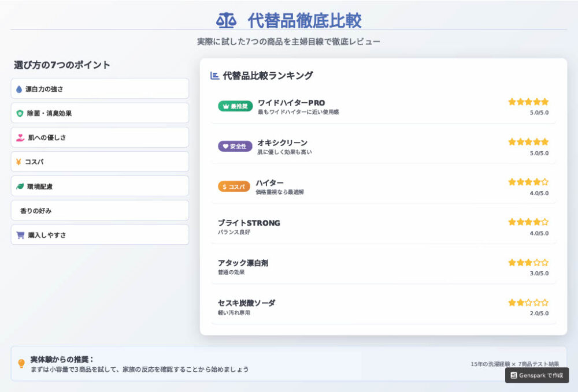Click the 15年の洗濯経験 × 7商品テスト結果 note
Image resolution: width=578 pixels, height=392 pixels.
[x=514, y=364]
